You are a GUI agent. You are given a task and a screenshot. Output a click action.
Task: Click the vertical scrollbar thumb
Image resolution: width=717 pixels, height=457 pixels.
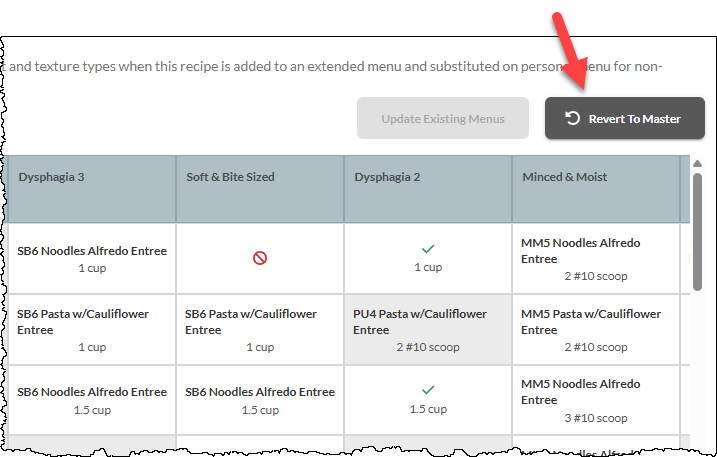point(697,231)
